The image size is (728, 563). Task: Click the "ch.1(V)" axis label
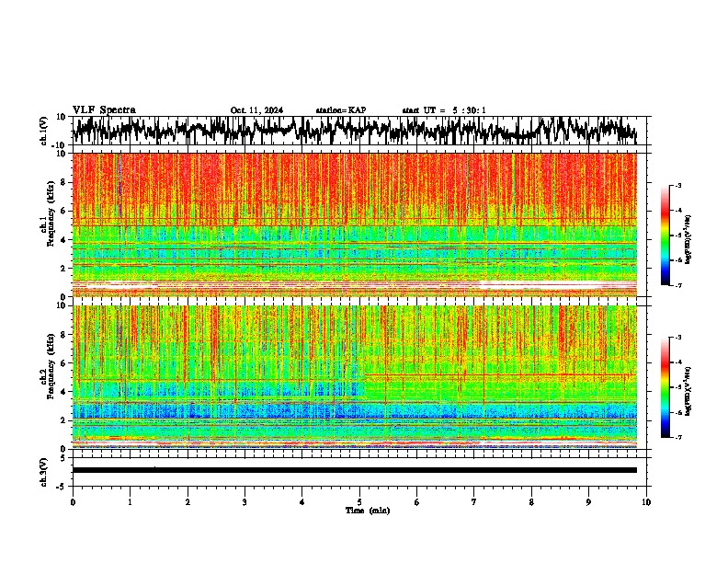point(44,131)
